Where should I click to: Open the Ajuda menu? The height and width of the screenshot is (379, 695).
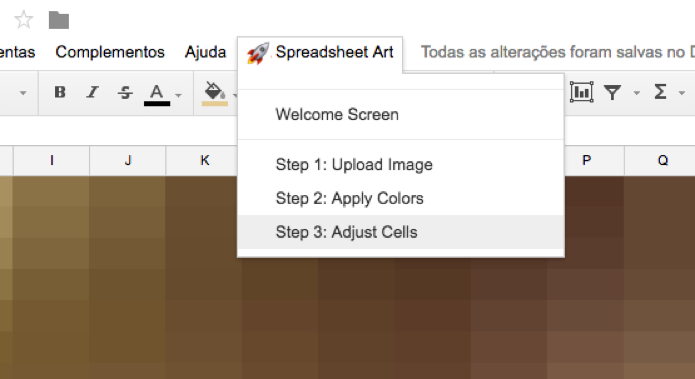tap(205, 52)
